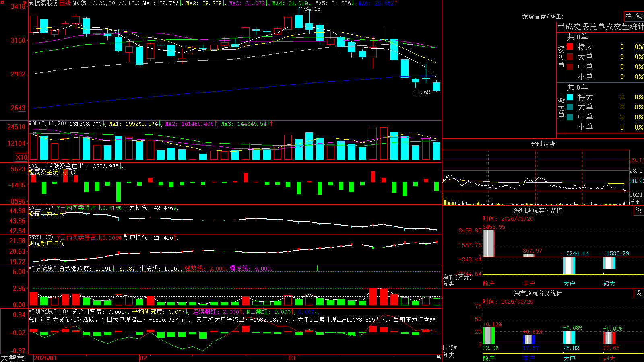Open 设 settings for 深圳超赢实时监控
Screen dimensions: 644x362
coord(639,210)
